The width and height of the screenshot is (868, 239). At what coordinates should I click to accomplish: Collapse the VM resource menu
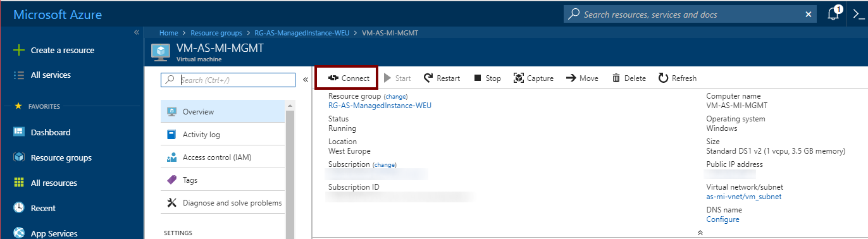(305, 80)
